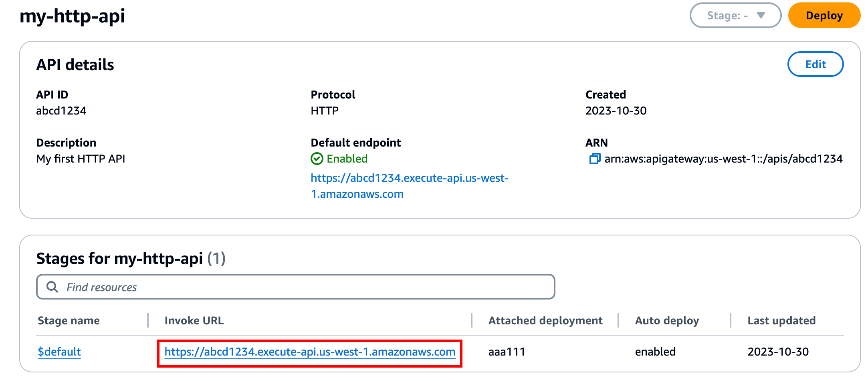Click the Edit button in API details

[816, 64]
